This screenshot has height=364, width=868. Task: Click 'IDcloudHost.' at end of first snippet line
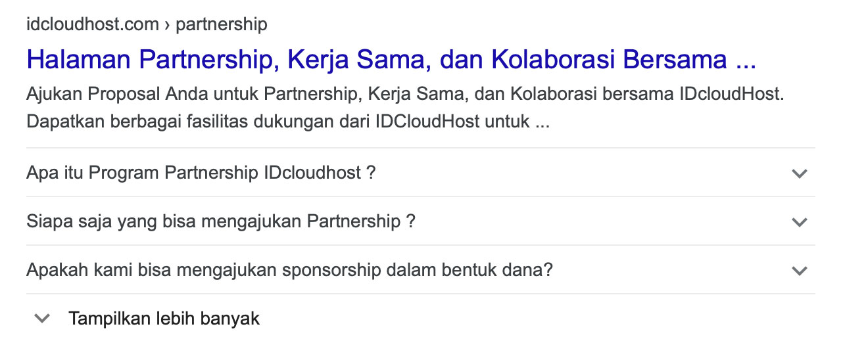pyautogui.click(x=733, y=94)
